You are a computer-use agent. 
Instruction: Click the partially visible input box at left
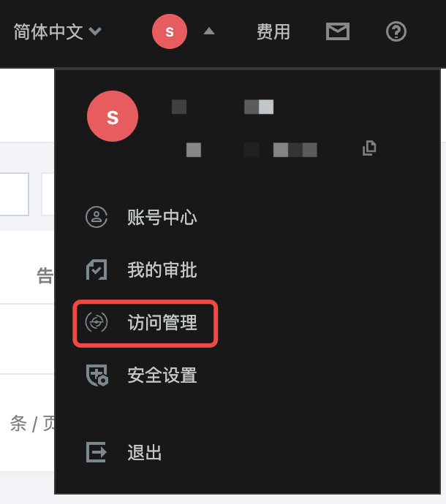point(15,194)
